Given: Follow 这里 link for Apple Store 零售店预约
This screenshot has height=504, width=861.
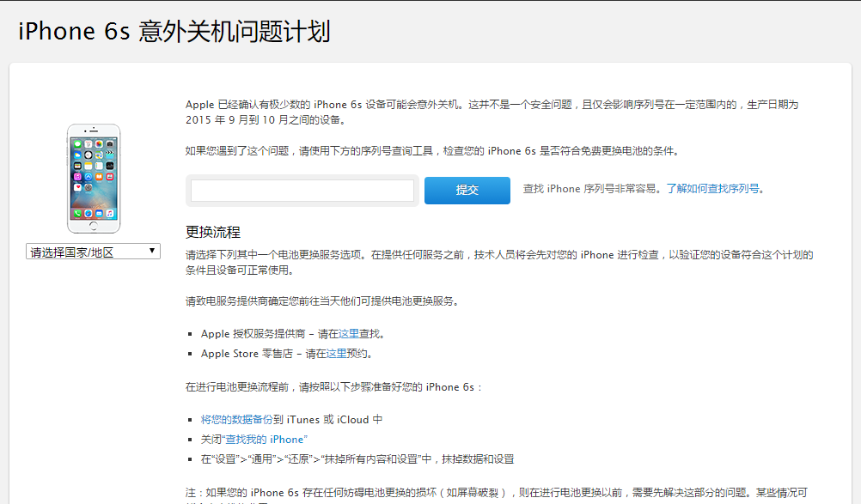Looking at the screenshot, I should (x=337, y=354).
